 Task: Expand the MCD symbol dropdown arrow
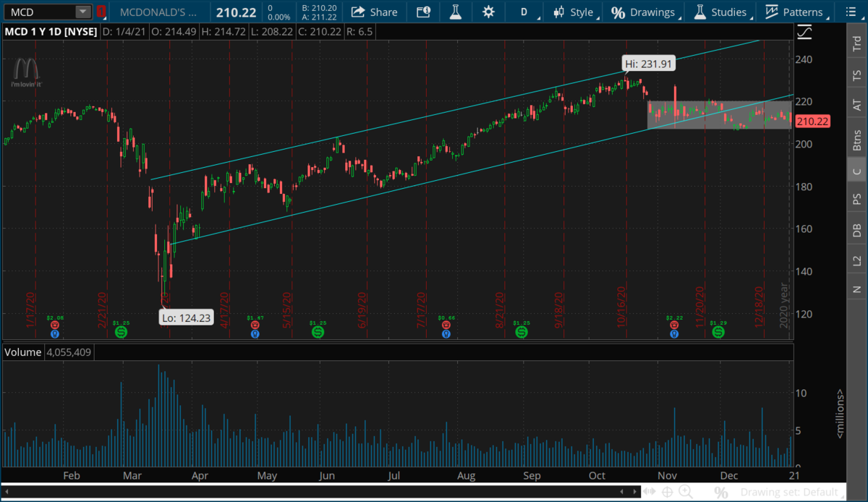pos(83,12)
